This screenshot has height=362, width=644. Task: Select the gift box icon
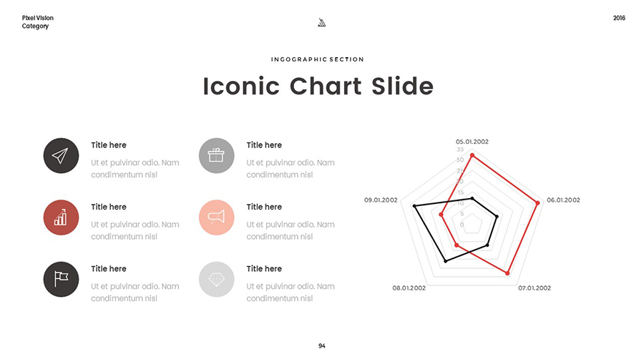coord(216,155)
